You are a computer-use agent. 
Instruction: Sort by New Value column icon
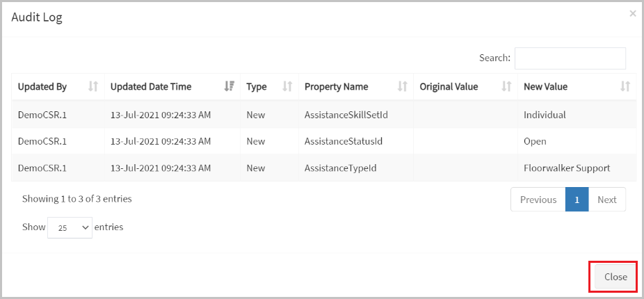(625, 87)
